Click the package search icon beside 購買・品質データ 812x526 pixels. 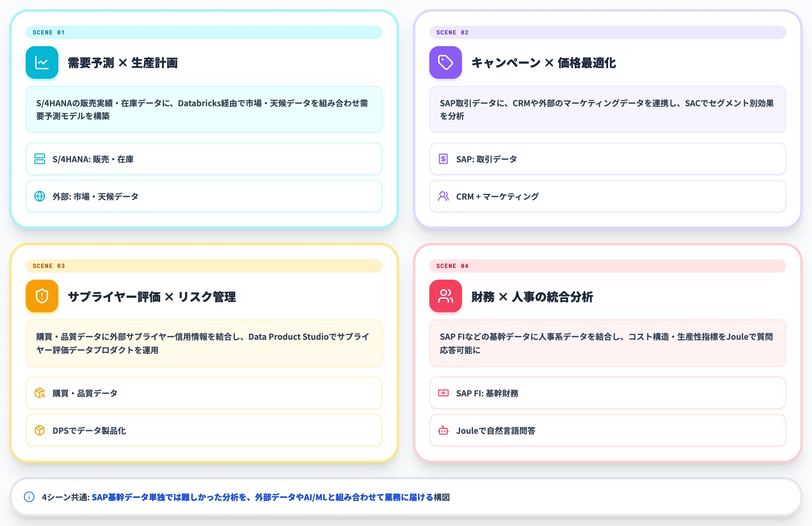click(40, 393)
